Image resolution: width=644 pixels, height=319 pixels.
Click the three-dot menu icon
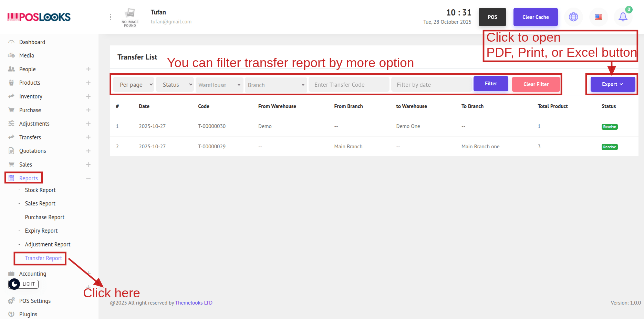click(x=110, y=17)
